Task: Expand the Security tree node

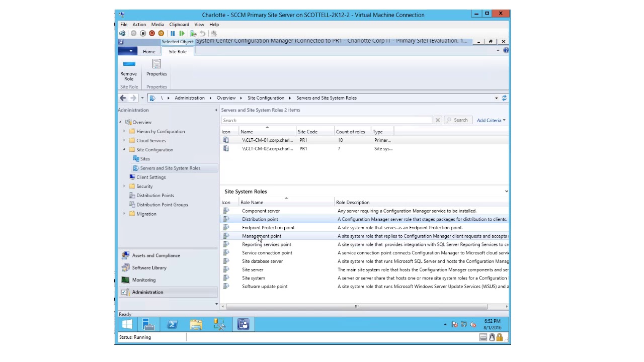Action: click(124, 187)
